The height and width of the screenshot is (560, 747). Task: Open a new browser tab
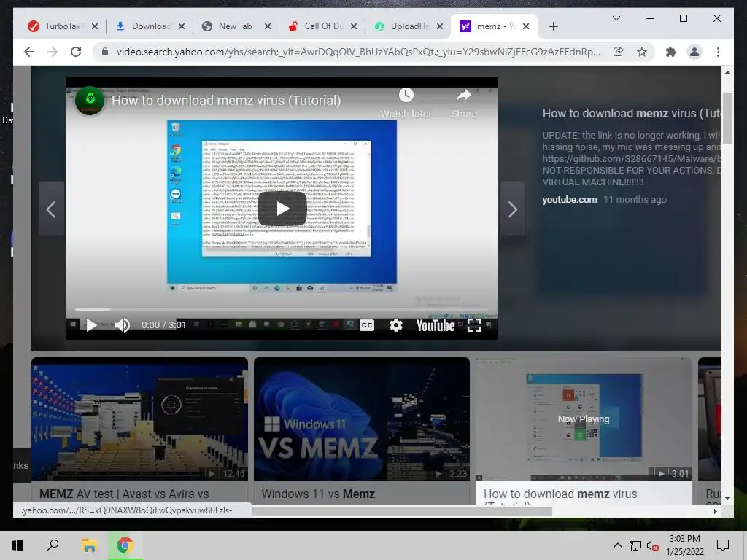point(553,27)
